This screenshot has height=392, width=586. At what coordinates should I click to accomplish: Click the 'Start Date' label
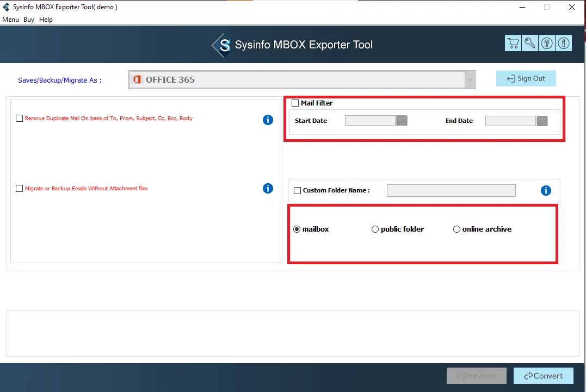pyautogui.click(x=311, y=121)
